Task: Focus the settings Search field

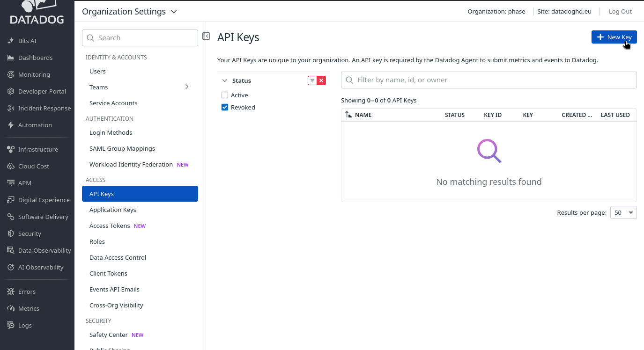Action: [x=140, y=38]
